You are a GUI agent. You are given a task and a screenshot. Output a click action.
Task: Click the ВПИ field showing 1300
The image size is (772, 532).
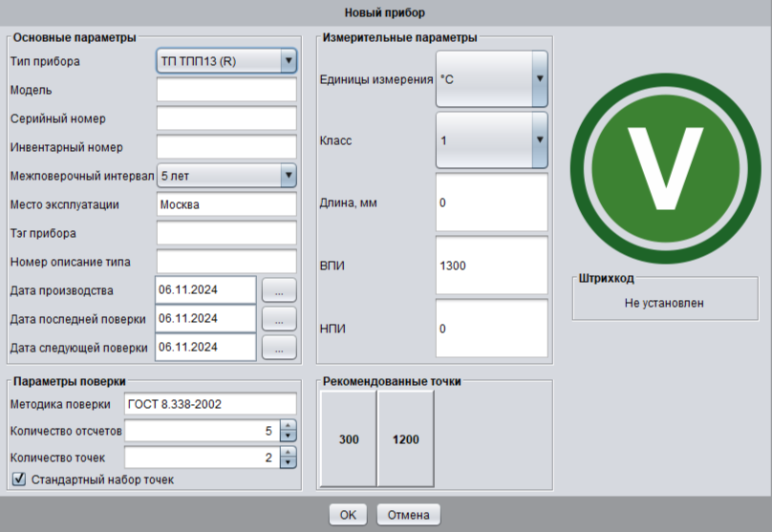491,266
